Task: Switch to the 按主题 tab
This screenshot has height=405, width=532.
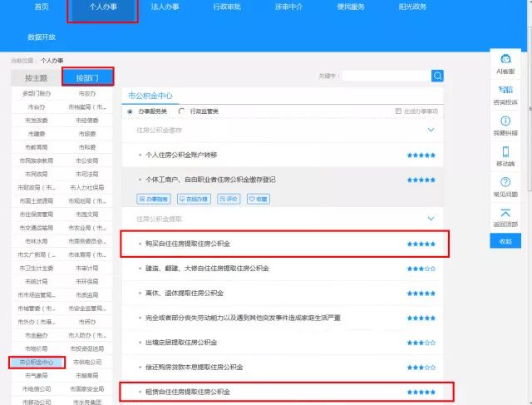Action: 37,77
